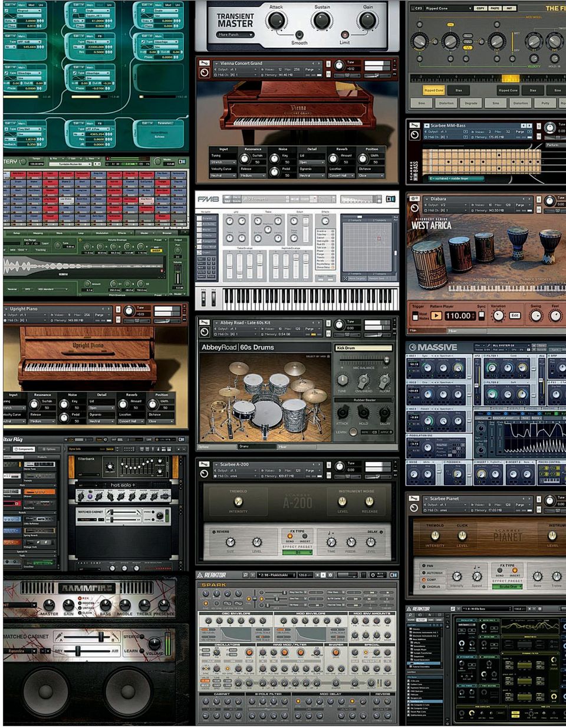Viewport: 566px width, 728px height.
Task: Click the Vienna Concert Grand instrument name
Action: (x=241, y=63)
